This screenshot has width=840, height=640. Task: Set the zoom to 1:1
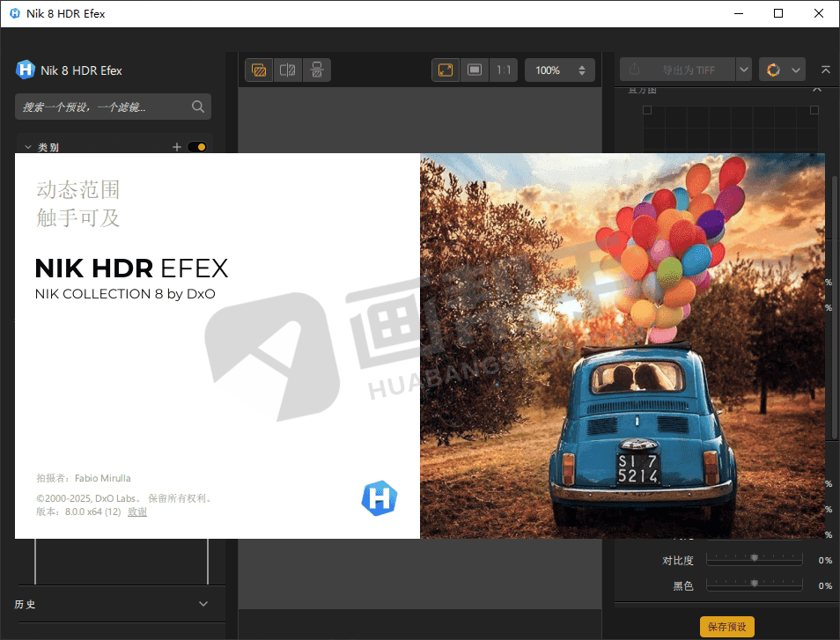pyautogui.click(x=504, y=70)
